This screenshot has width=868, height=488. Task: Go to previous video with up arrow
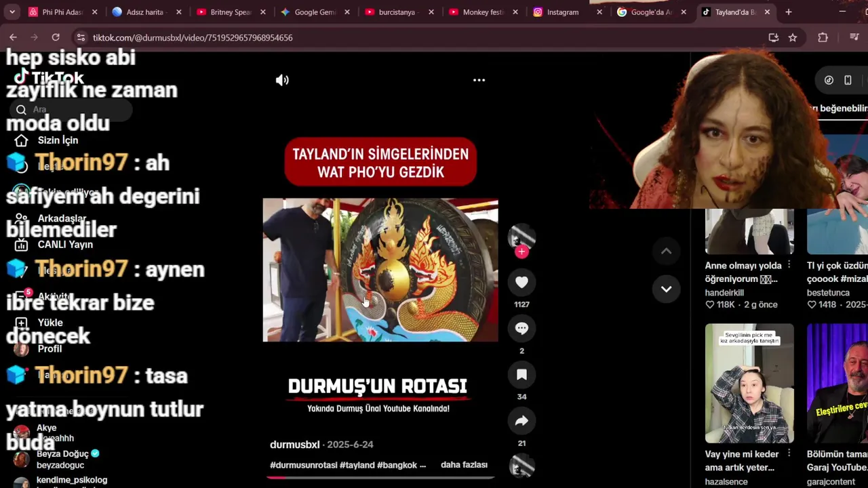(666, 251)
